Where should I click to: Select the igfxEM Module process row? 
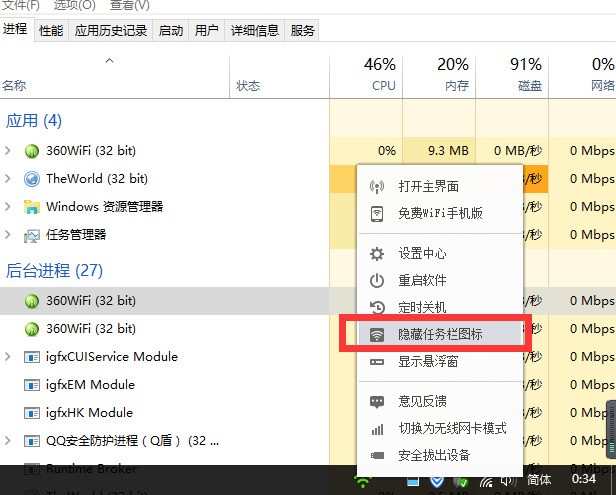pyautogui.click(x=165, y=385)
